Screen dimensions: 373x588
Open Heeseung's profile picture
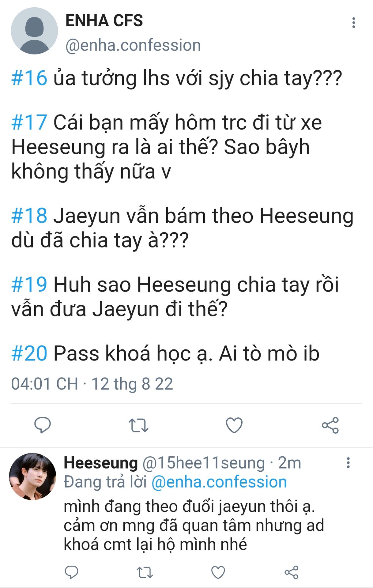tap(33, 477)
